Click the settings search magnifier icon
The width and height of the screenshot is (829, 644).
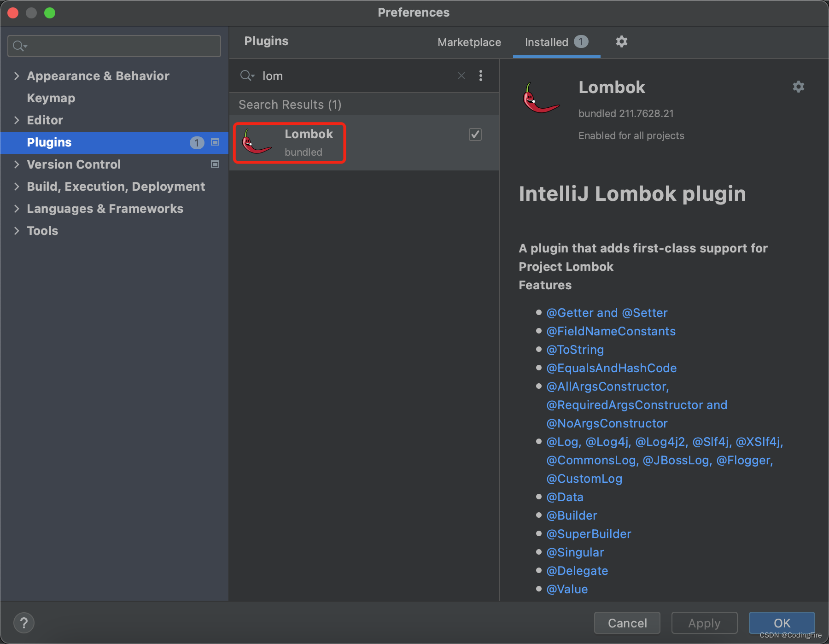click(20, 46)
